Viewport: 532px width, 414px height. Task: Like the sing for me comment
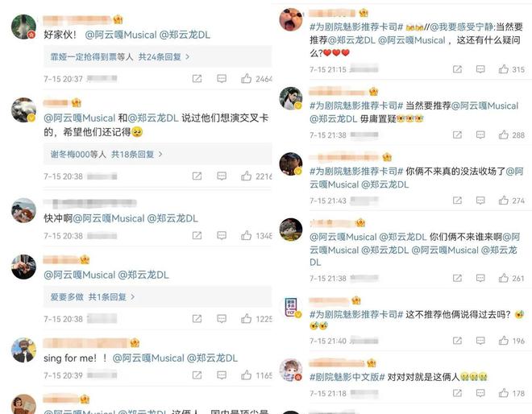tap(247, 375)
